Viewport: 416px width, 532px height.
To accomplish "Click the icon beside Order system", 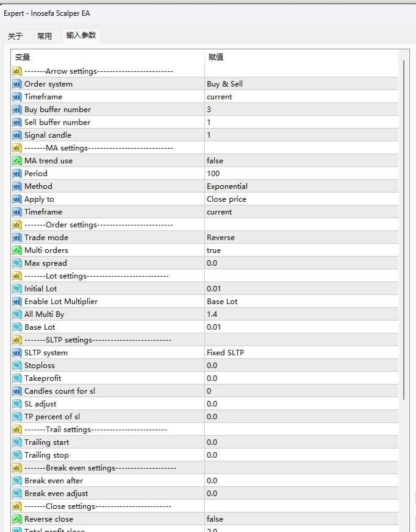I will point(16,84).
